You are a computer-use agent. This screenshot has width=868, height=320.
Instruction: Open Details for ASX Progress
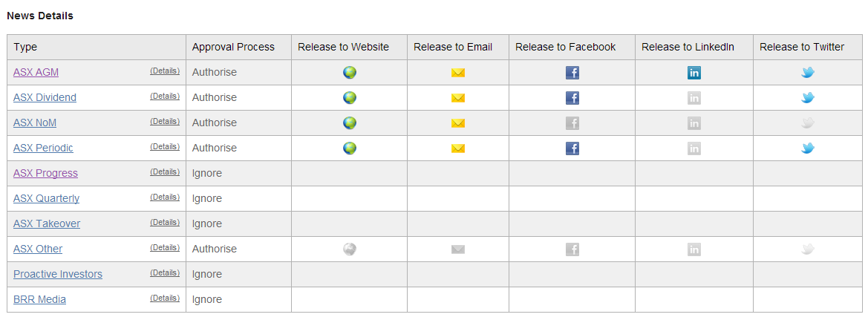click(x=165, y=172)
